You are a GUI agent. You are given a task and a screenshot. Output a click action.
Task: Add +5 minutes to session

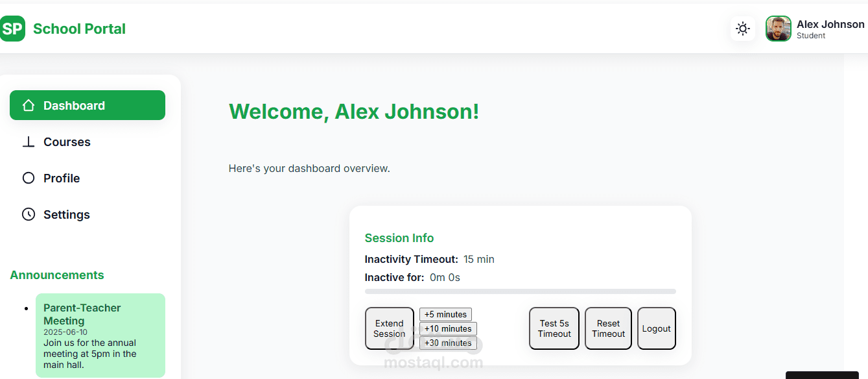[x=445, y=314]
